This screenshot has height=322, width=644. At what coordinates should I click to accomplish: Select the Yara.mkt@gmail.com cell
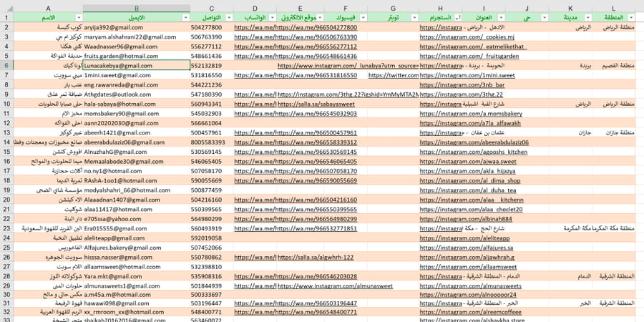coord(137,276)
